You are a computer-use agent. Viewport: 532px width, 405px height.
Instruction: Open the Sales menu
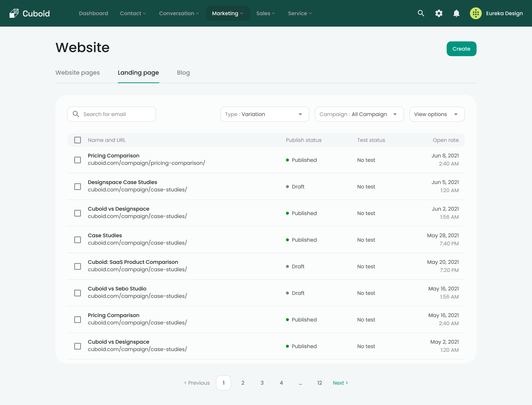[x=265, y=13]
